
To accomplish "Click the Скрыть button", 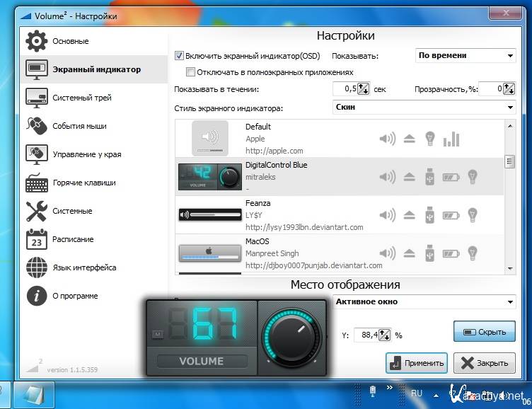I will click(484, 331).
